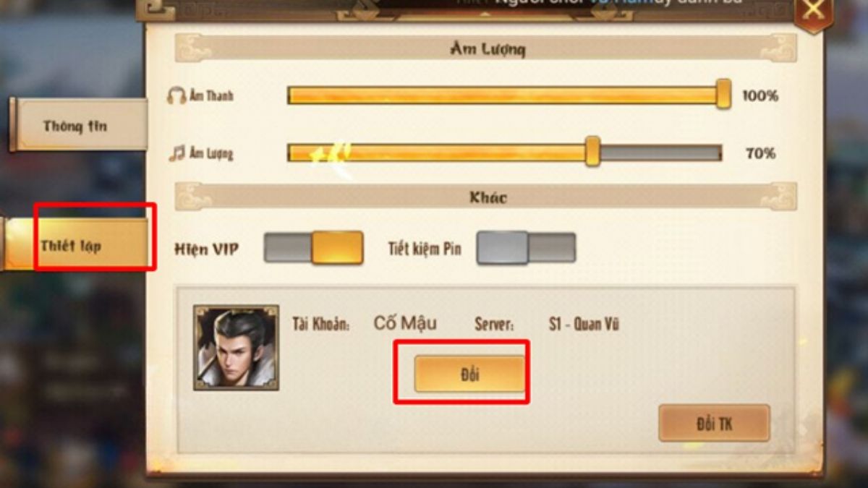868x488 pixels.
Task: Click the Âm Lượng section header banner
Action: pyautogui.click(x=485, y=48)
